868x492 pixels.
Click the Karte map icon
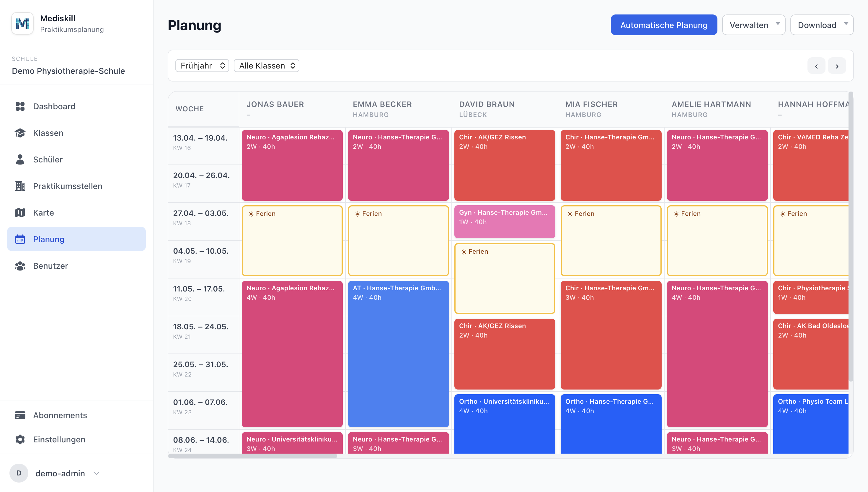click(20, 213)
